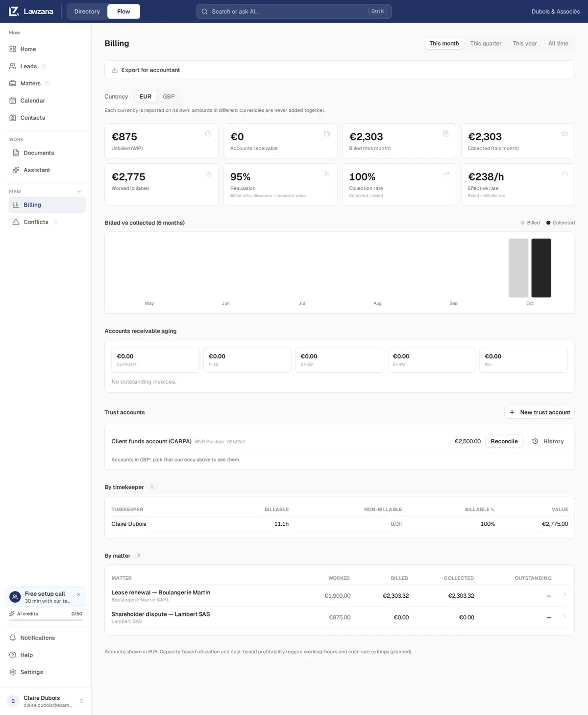Click the New trust account button

click(539, 412)
